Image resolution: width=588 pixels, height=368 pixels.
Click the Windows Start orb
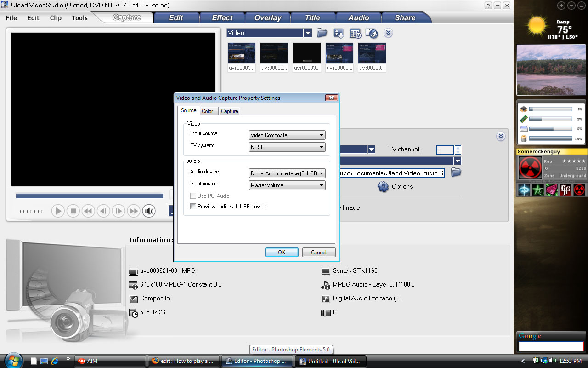[12, 361]
